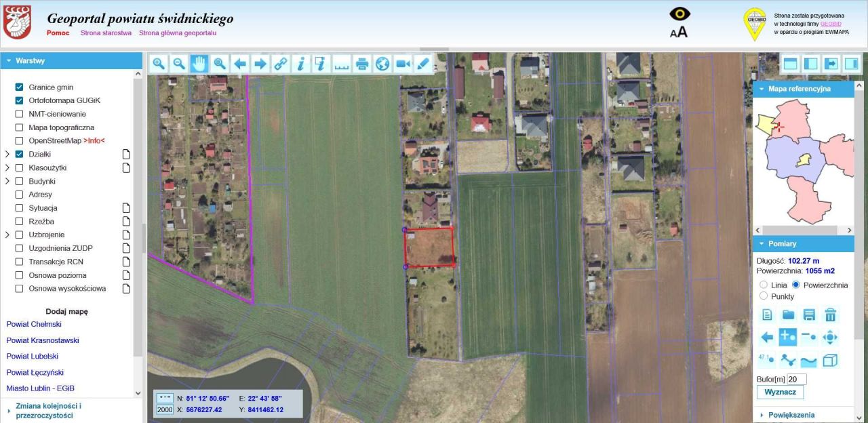Click the Bufor[m] input field
The height and width of the screenshot is (423, 868).
pos(797,379)
